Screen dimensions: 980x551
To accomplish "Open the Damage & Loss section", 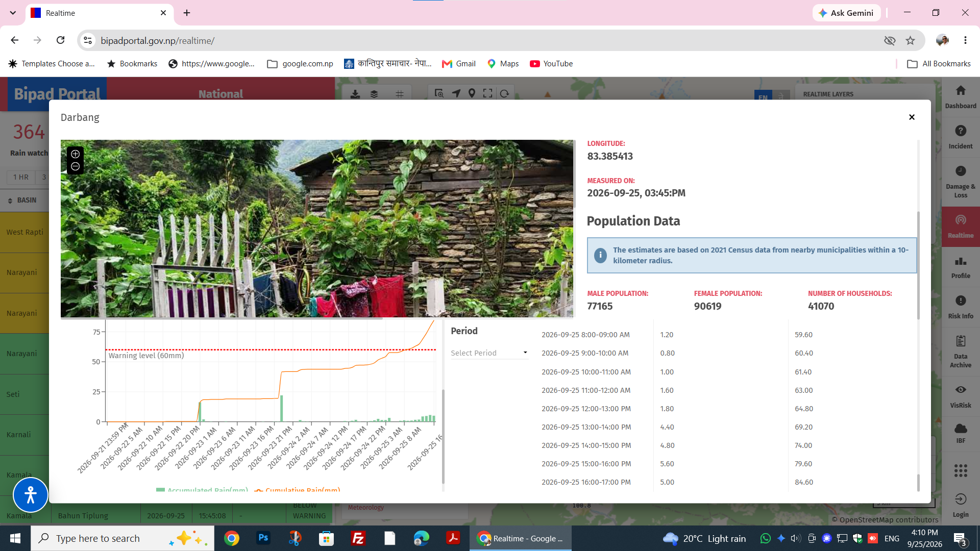I will [961, 182].
